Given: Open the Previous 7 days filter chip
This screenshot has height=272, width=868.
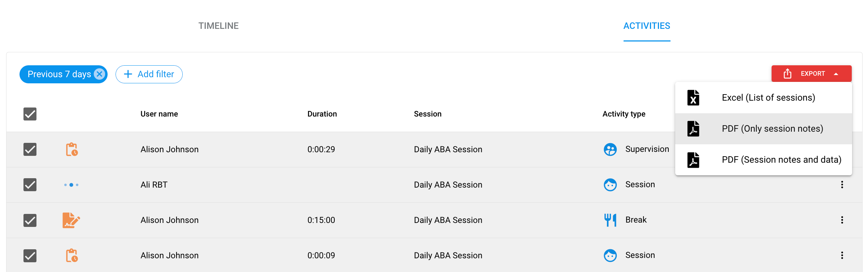Looking at the screenshot, I should (x=59, y=74).
